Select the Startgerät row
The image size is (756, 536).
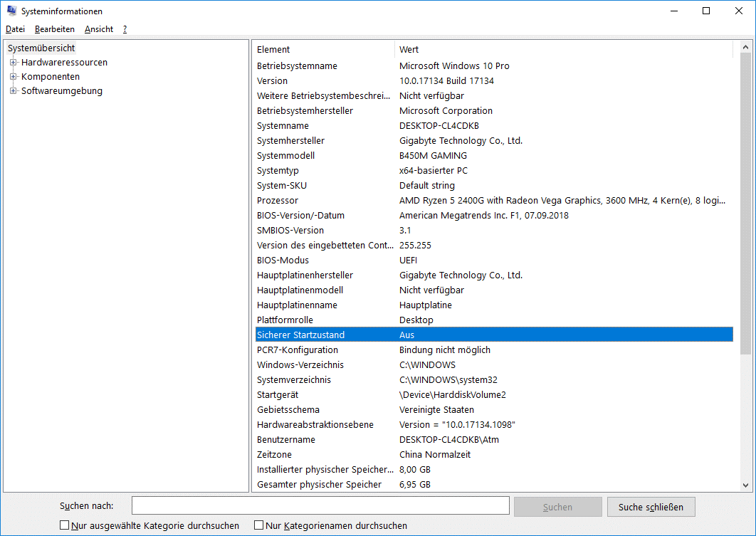pos(494,395)
